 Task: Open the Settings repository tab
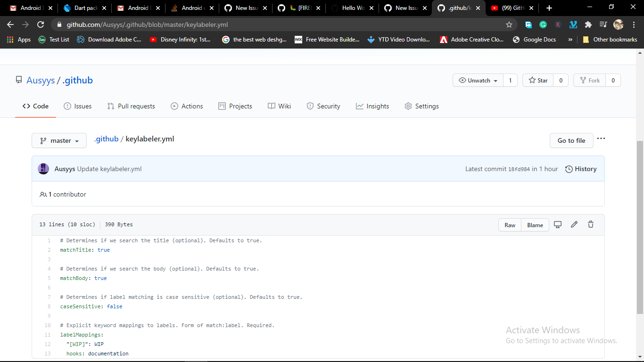421,106
